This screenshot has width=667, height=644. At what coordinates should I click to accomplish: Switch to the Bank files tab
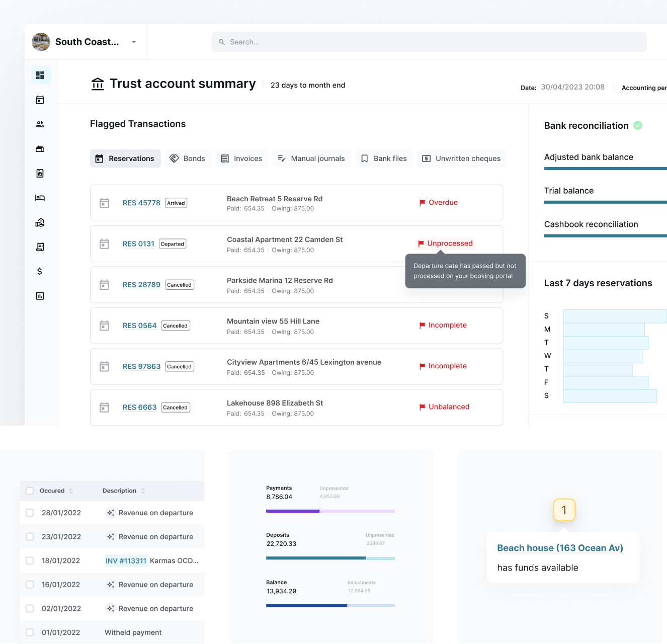(x=384, y=158)
